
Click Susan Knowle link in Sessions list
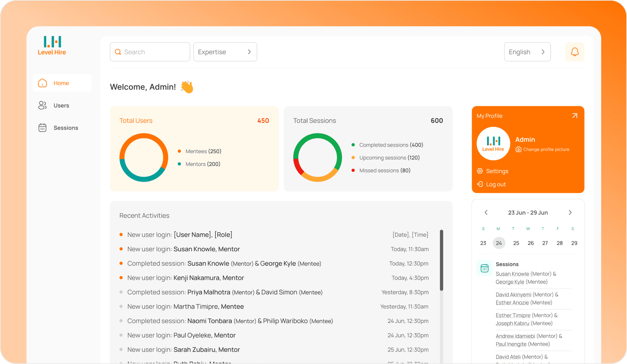click(x=512, y=274)
